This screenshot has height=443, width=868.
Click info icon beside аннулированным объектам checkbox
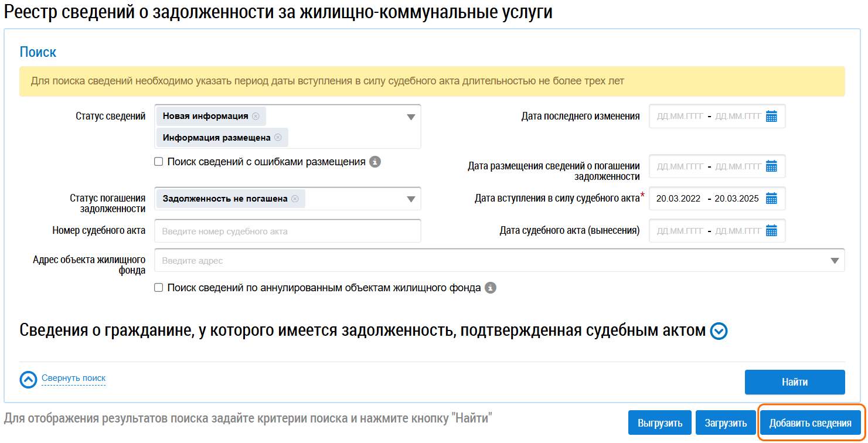[x=491, y=288]
